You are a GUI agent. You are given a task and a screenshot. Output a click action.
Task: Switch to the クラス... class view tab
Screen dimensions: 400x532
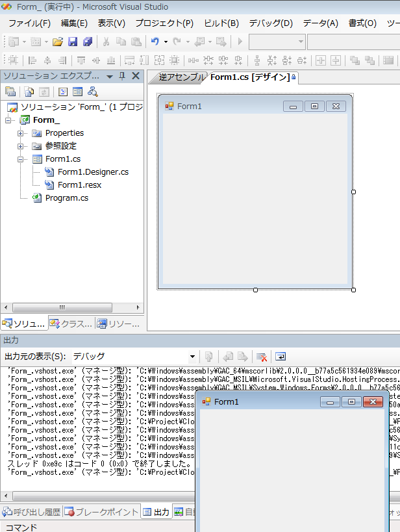point(71,324)
